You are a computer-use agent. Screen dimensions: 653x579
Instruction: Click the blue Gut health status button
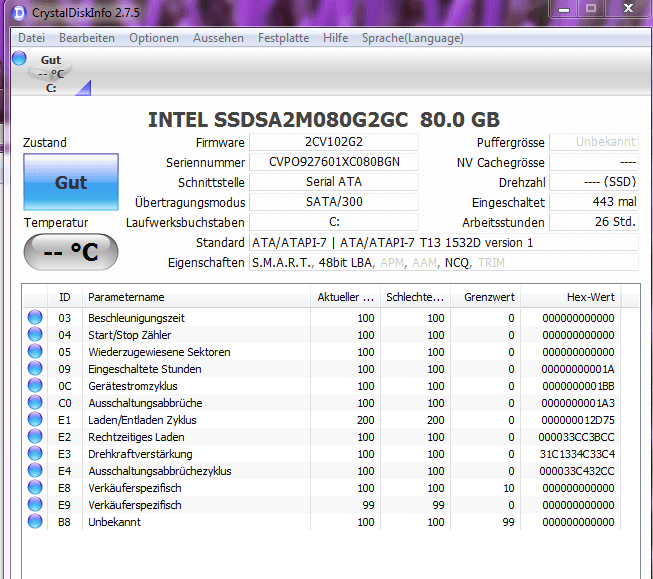71,182
